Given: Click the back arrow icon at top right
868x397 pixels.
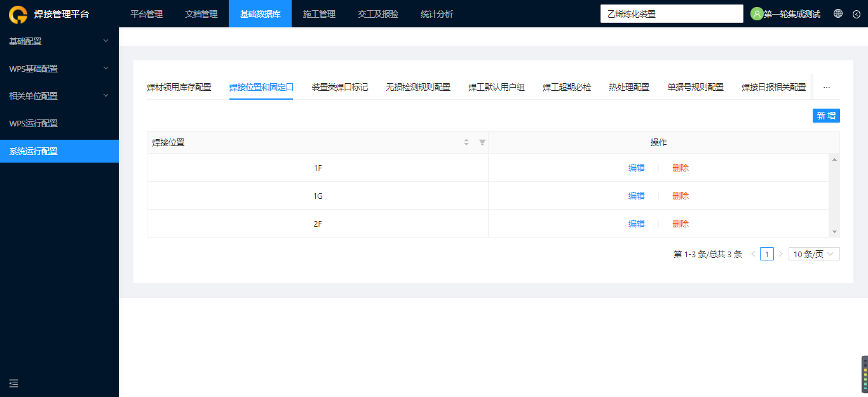Looking at the screenshot, I should (856, 14).
